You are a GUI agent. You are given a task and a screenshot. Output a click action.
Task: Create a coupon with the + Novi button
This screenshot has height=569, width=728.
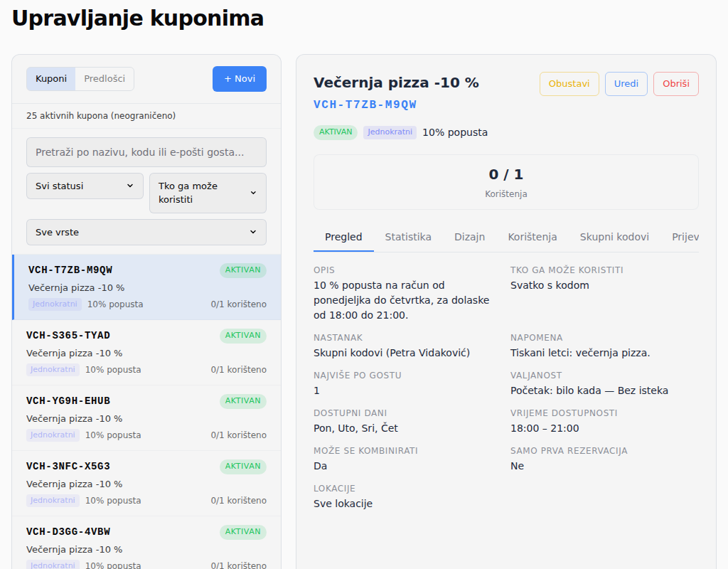point(239,79)
